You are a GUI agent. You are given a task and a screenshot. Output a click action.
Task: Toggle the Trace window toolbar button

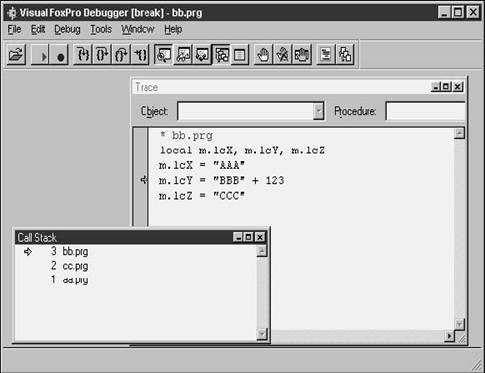pos(163,54)
